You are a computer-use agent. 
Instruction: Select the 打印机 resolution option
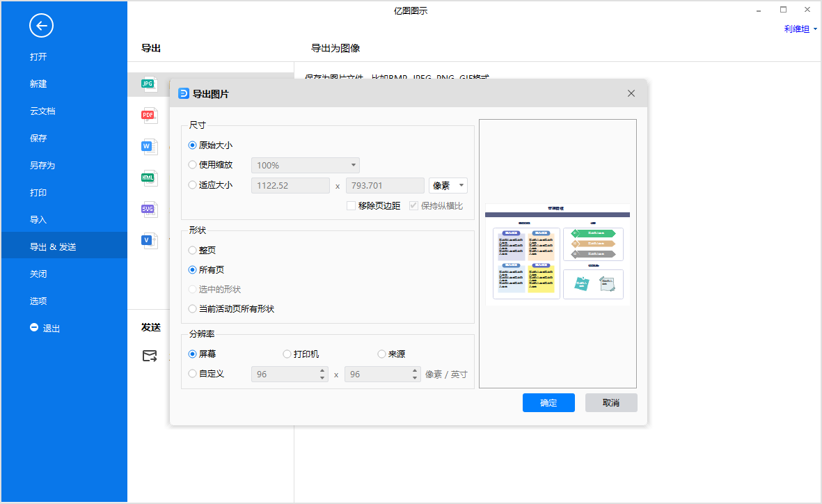click(x=287, y=354)
